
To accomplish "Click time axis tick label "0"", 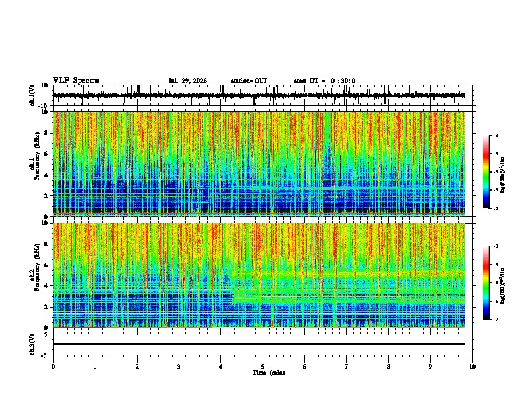I will tap(53, 367).
